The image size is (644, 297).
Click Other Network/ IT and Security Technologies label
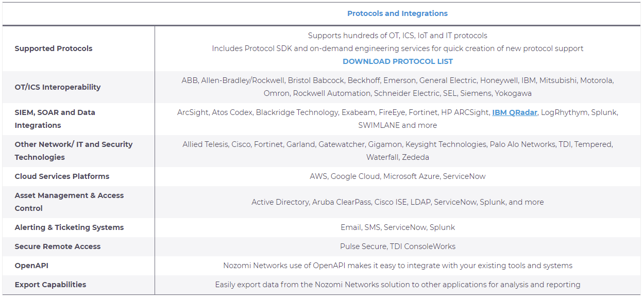coord(73,151)
